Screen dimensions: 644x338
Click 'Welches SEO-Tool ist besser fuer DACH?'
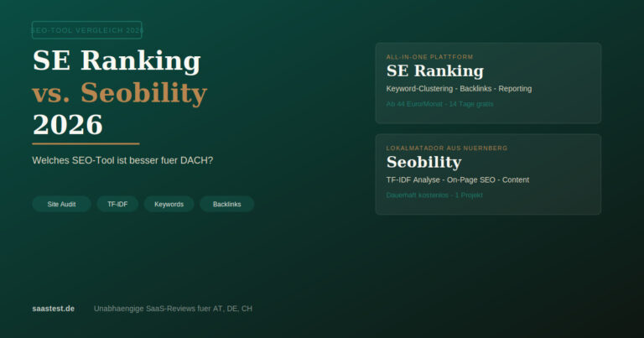[x=122, y=160]
